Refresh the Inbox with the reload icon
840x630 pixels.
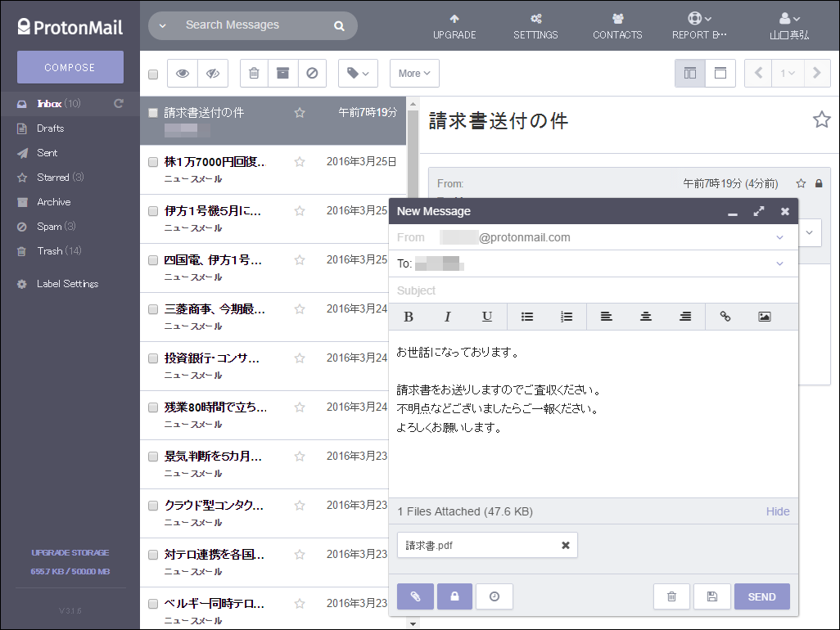pos(119,103)
